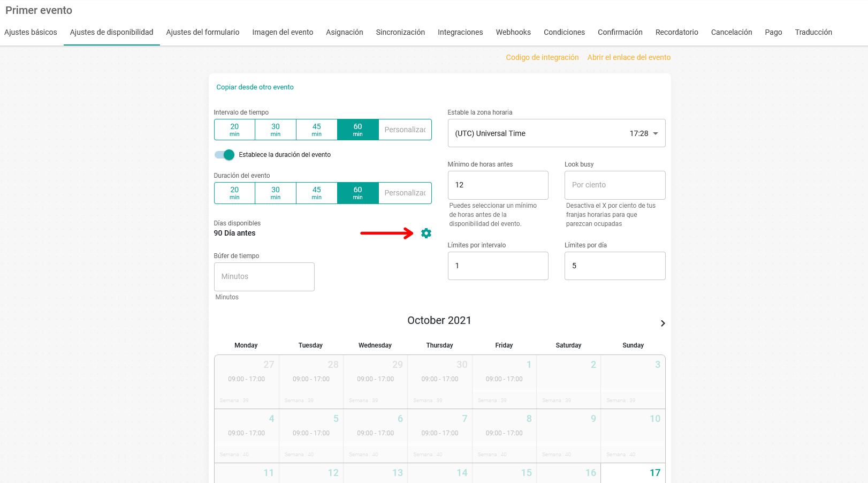This screenshot has height=483, width=868.
Task: Edit the 'Límites por día' value
Action: tap(614, 266)
